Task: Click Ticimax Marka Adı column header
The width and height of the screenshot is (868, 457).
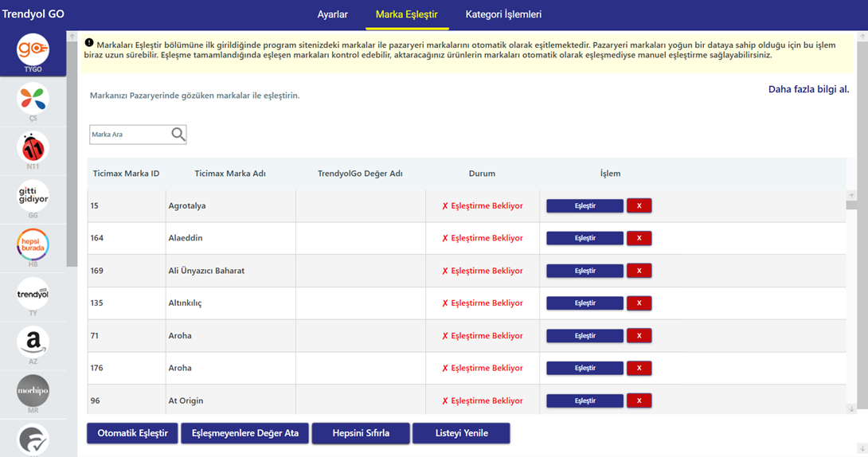Action: click(229, 174)
